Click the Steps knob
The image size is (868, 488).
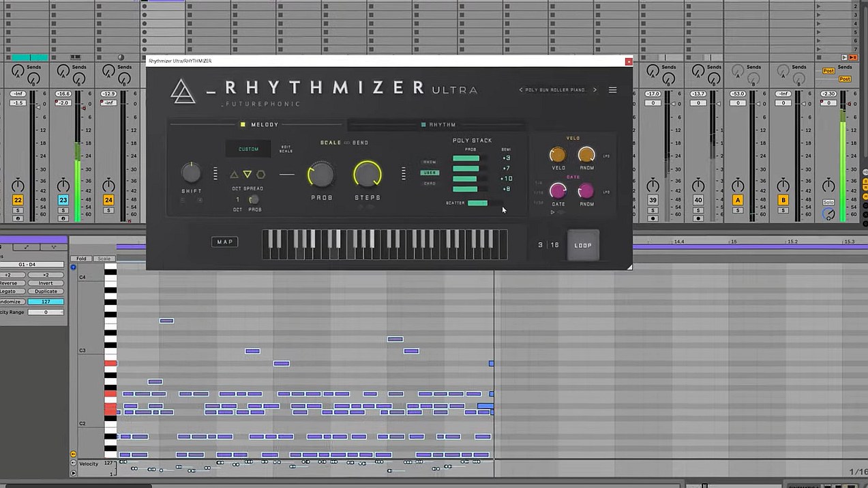point(368,175)
